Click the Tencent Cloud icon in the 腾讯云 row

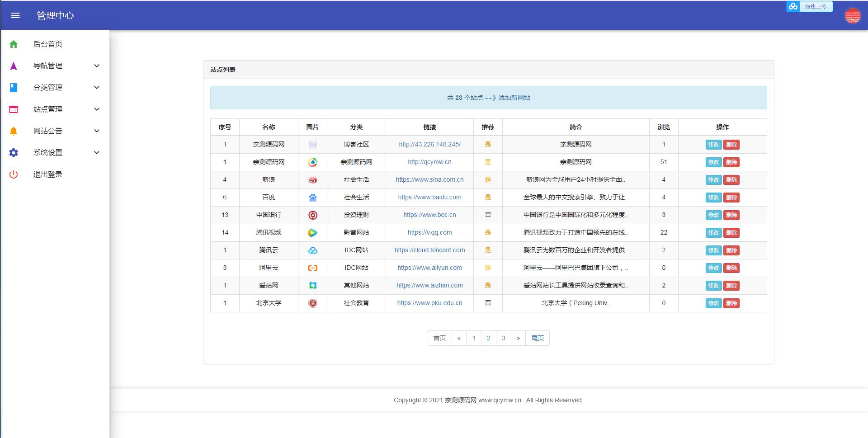312,250
